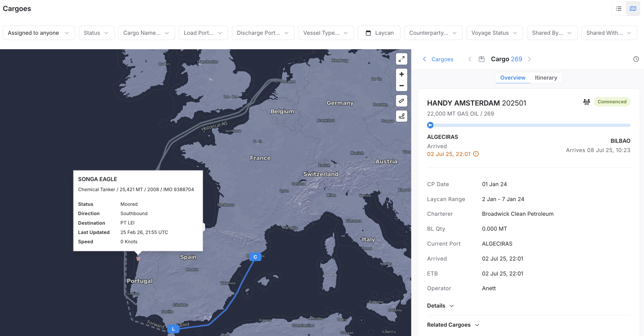The width and height of the screenshot is (644, 336).
Task: Open the Voyage Status dropdown
Action: 494,33
